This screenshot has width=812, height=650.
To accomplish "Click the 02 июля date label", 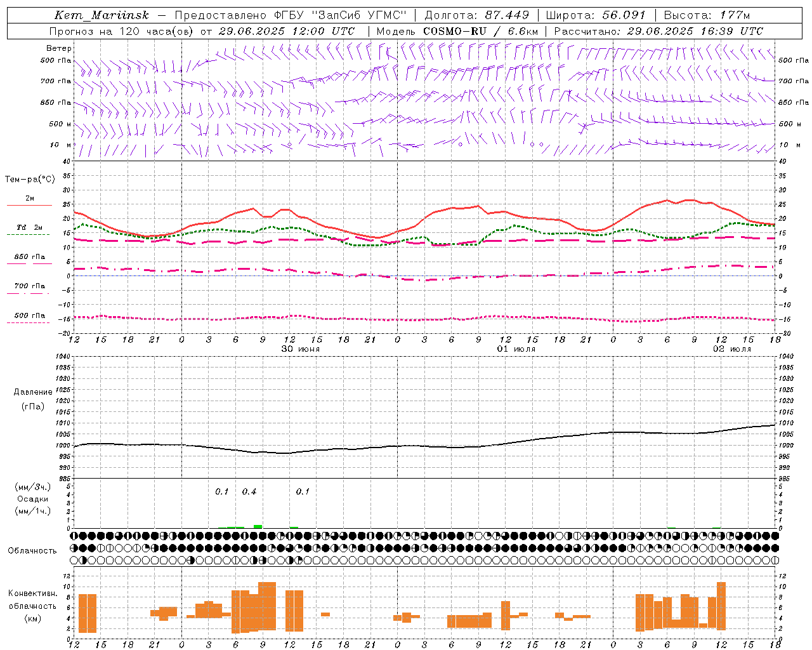I will coord(731,349).
